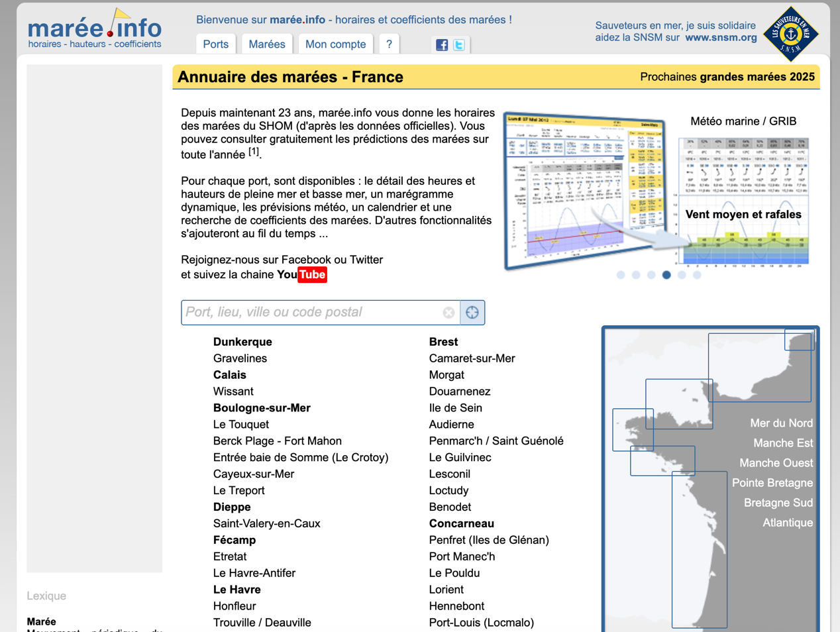The height and width of the screenshot is (632, 840).
Task: Open the Marées tab
Action: 267,44
